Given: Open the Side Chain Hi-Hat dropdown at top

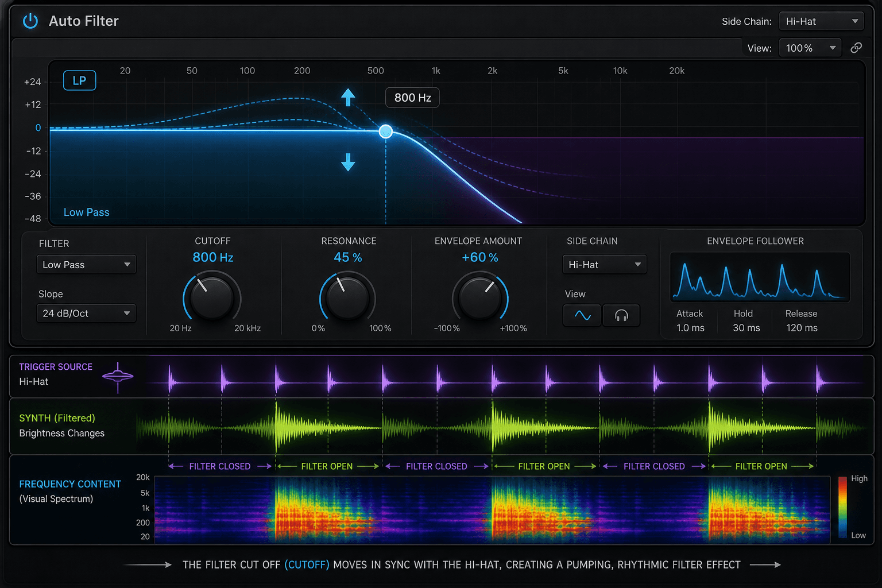Looking at the screenshot, I should coord(821,21).
